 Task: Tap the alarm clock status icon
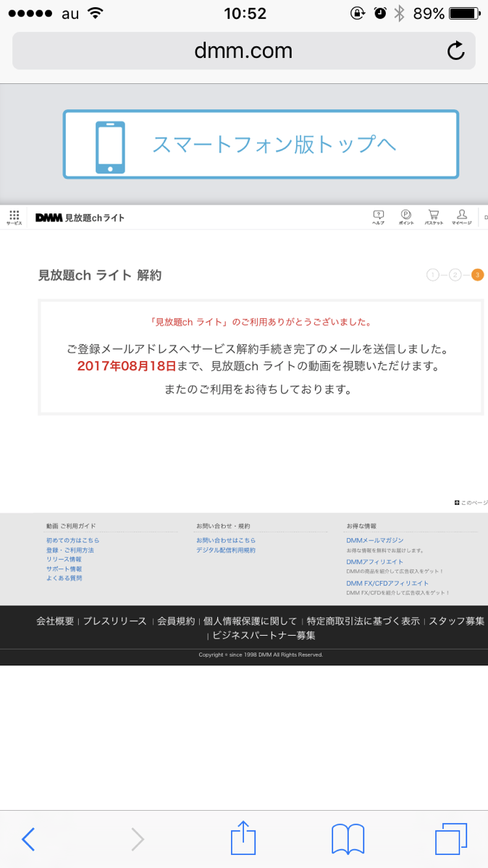tap(379, 14)
